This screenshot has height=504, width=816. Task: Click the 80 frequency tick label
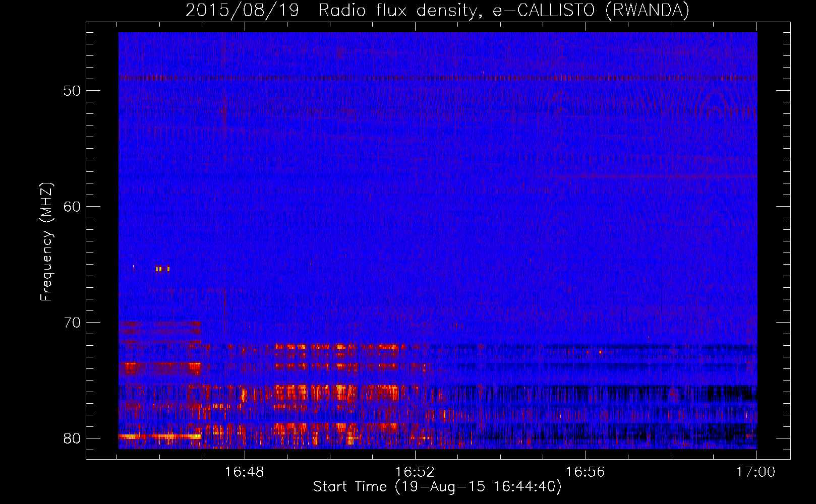73,438
